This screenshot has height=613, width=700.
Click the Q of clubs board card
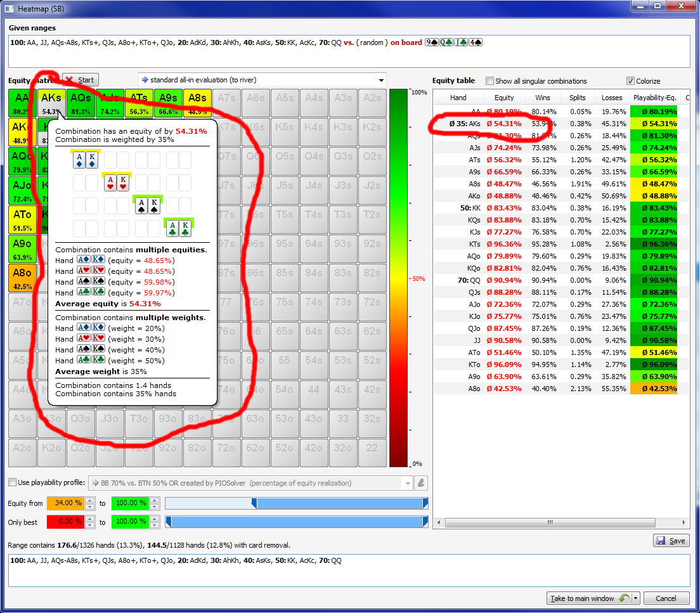446,42
